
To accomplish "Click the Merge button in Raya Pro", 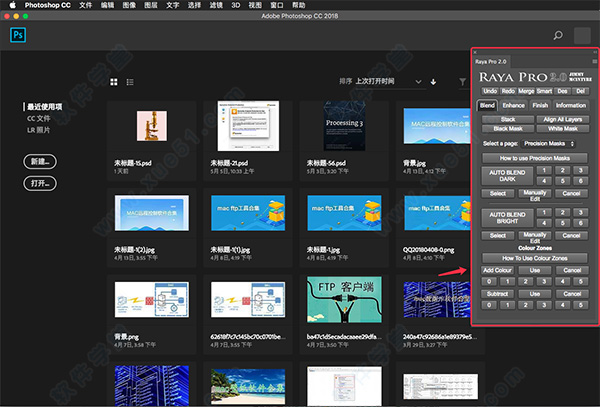I will pyautogui.click(x=526, y=91).
